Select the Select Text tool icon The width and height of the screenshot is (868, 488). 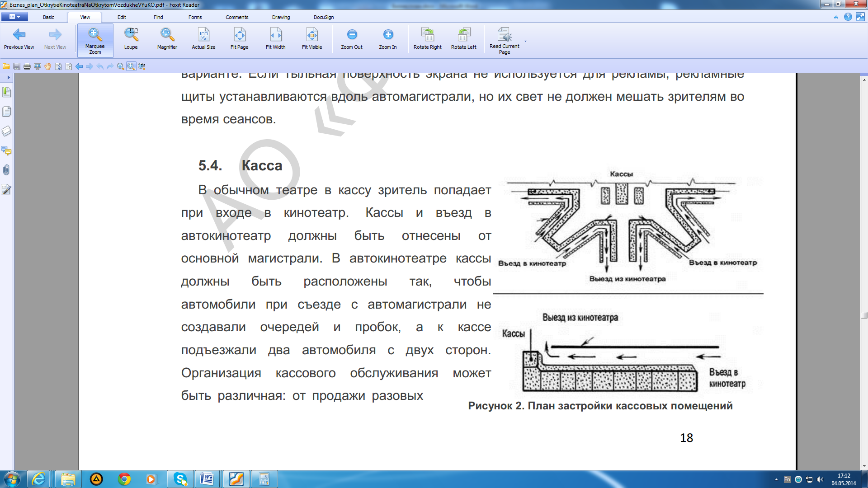(69, 66)
